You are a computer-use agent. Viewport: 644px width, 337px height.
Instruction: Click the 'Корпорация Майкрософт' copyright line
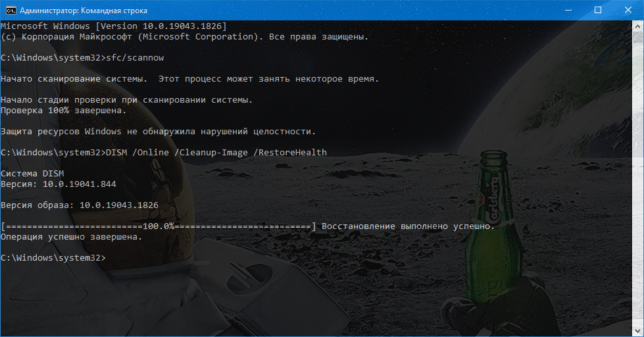pos(184,37)
